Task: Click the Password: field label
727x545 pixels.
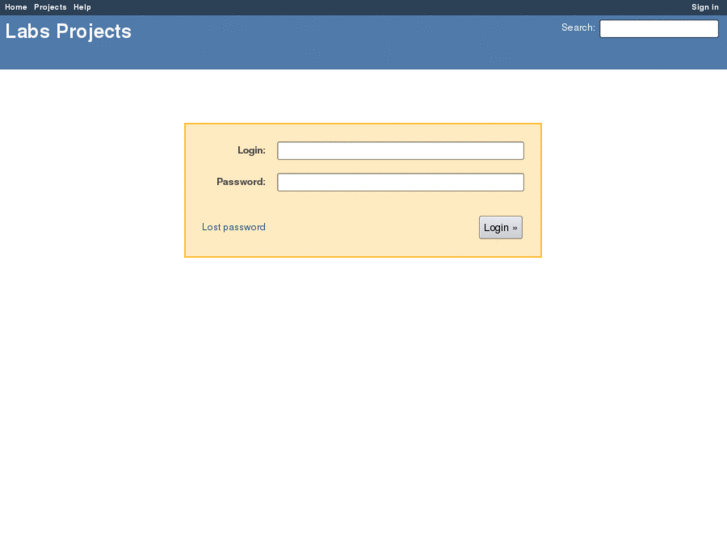Action: [x=241, y=182]
